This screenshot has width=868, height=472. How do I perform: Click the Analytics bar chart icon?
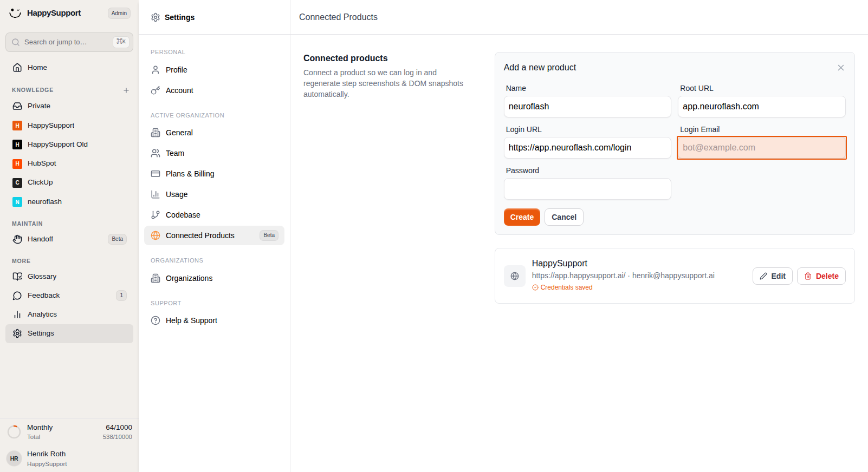17,314
